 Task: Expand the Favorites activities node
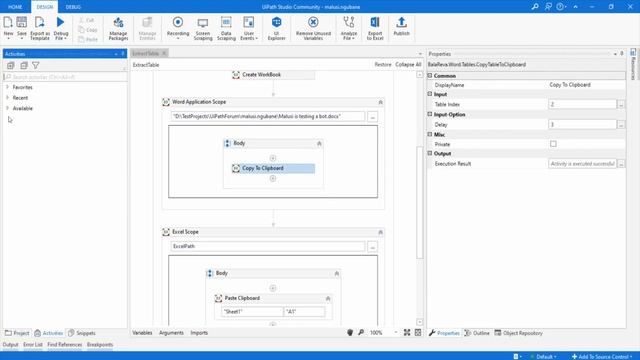7,87
